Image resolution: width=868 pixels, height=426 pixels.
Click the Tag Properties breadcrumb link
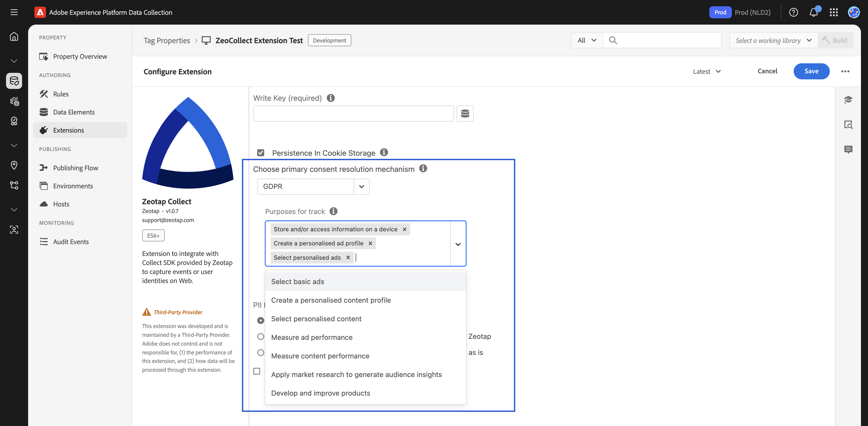(x=167, y=40)
